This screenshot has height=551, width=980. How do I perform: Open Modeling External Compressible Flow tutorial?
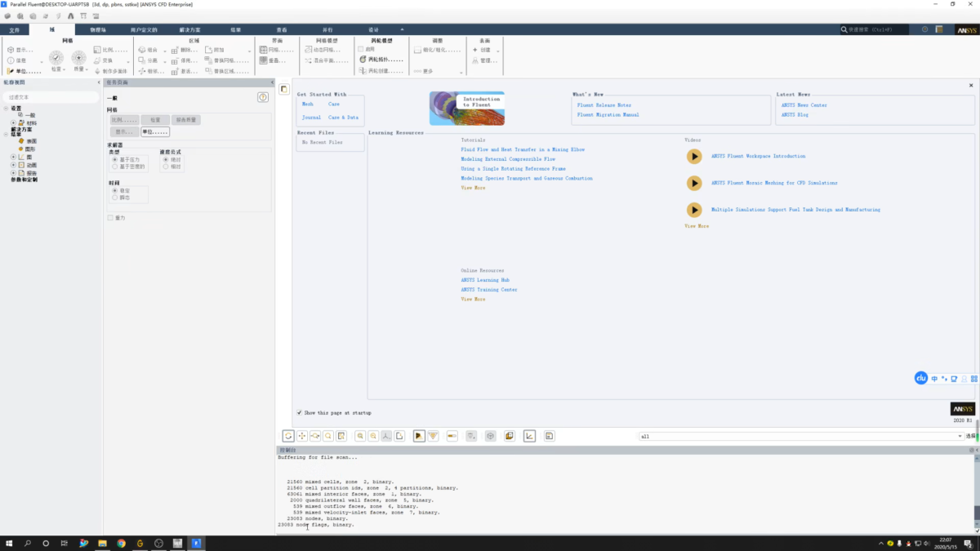(508, 159)
